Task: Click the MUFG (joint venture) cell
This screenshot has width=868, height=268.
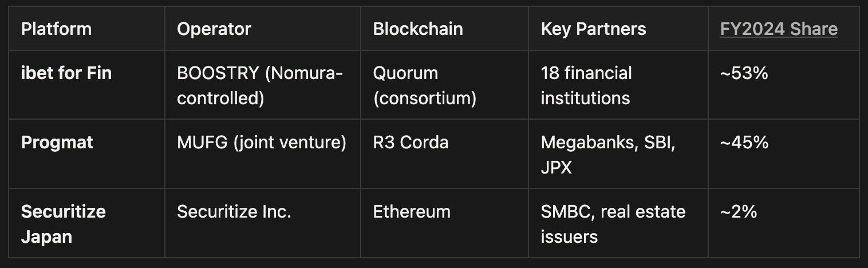Action: click(261, 143)
